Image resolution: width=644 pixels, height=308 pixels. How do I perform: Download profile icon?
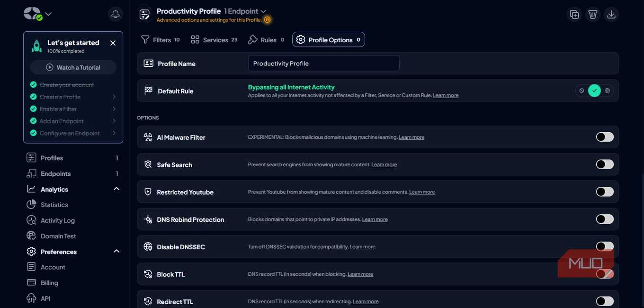[x=611, y=14]
